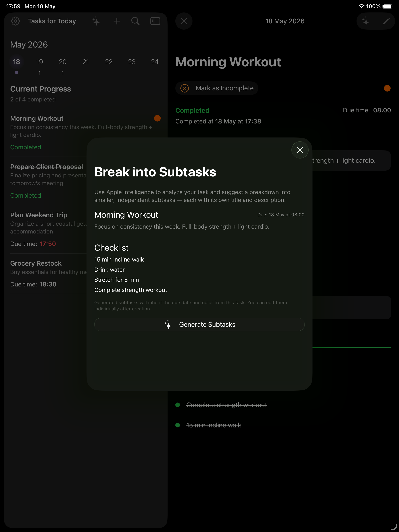Screen dimensions: 399x532
Task: Click 'Checklist' heading in dialog
Action: pos(111,248)
